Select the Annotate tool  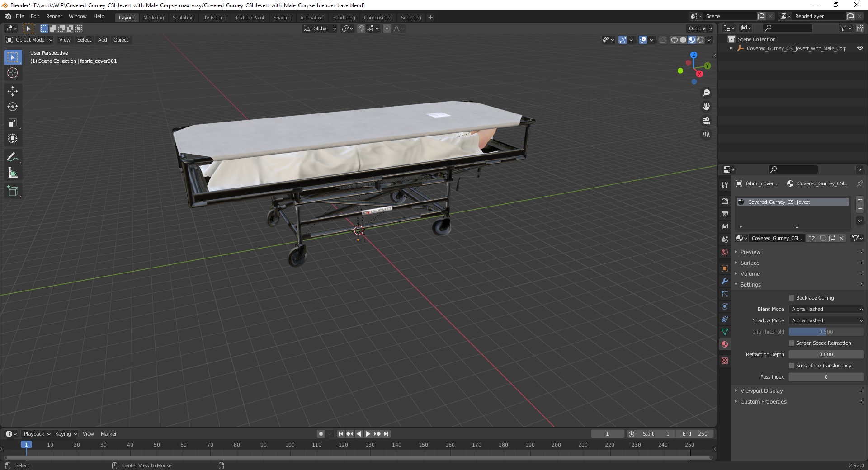13,157
